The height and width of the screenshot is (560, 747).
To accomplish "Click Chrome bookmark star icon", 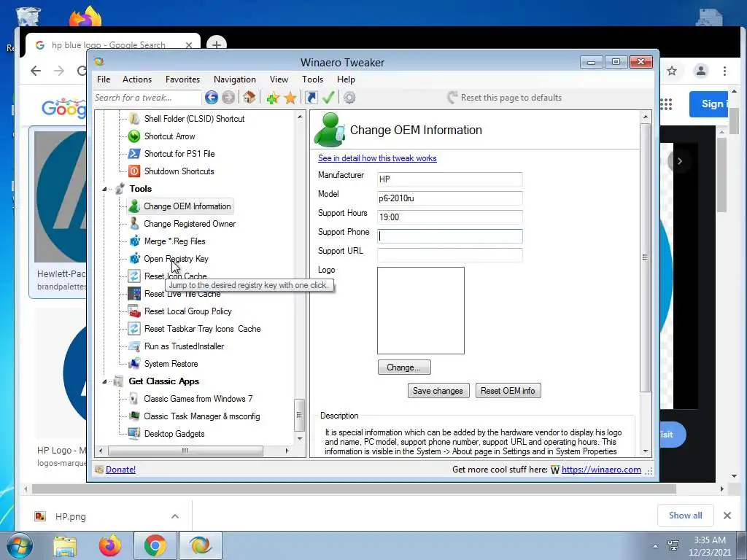I will click(672, 71).
